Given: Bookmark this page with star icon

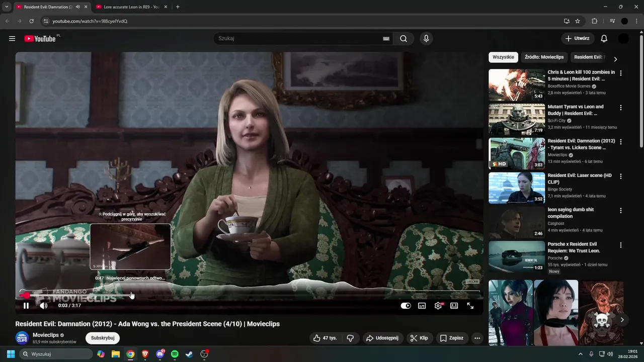Looking at the screenshot, I should [x=578, y=21].
